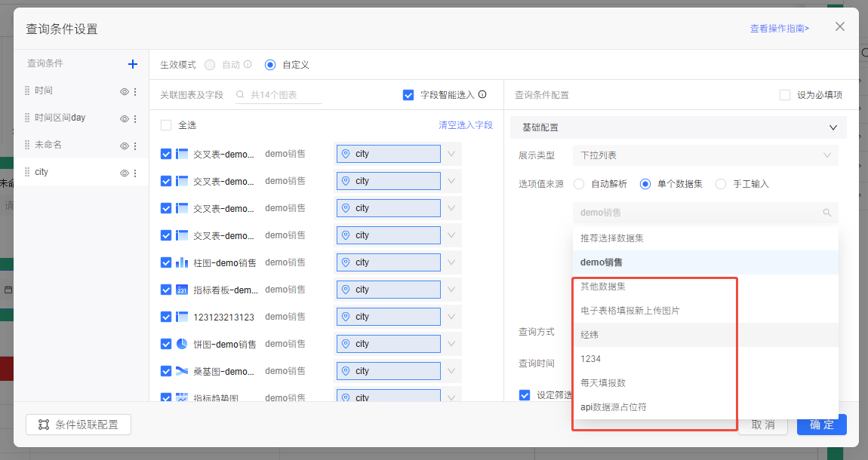
Task: Select 手工输入 as option source
Action: click(x=721, y=184)
